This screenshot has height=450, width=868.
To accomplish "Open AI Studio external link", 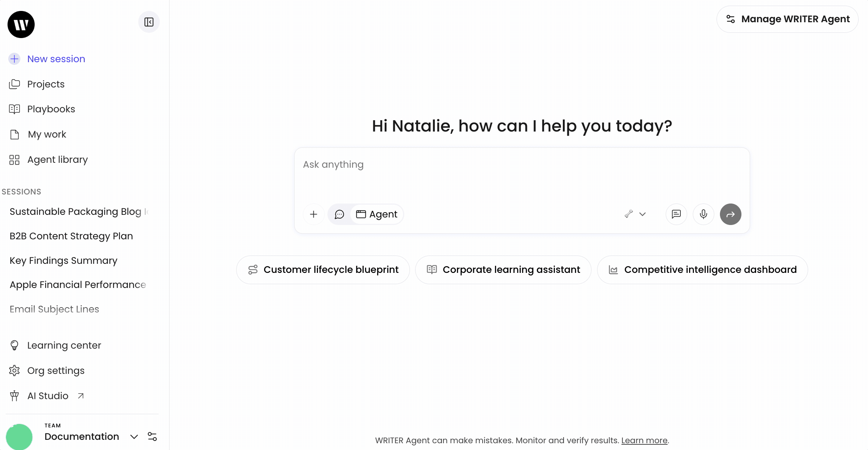I will (x=48, y=396).
